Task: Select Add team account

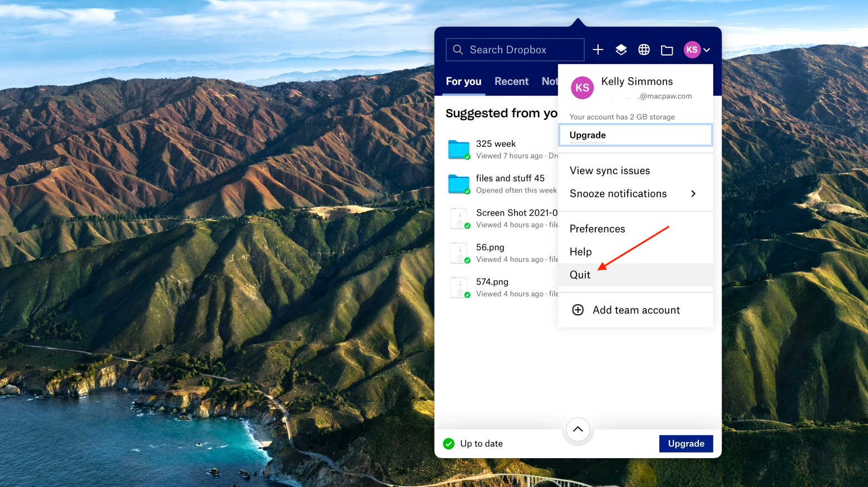Action: click(636, 310)
